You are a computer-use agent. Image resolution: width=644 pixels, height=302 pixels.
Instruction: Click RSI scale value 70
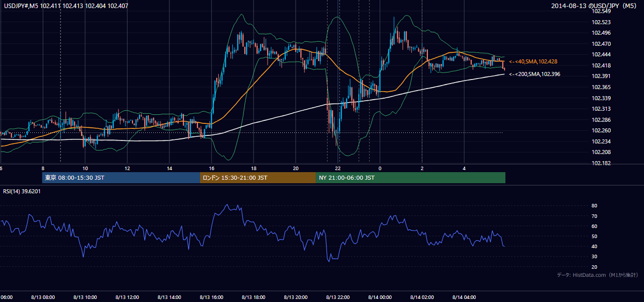tap(594, 216)
